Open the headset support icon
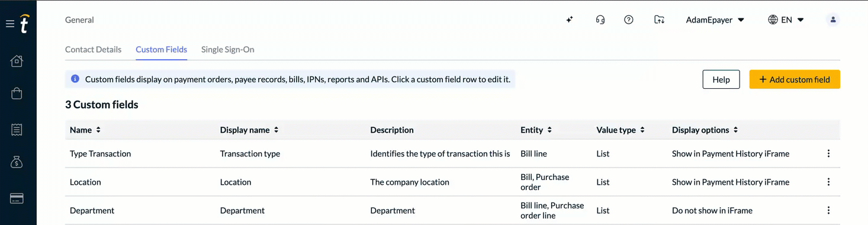Image resolution: width=868 pixels, height=225 pixels. (x=600, y=20)
